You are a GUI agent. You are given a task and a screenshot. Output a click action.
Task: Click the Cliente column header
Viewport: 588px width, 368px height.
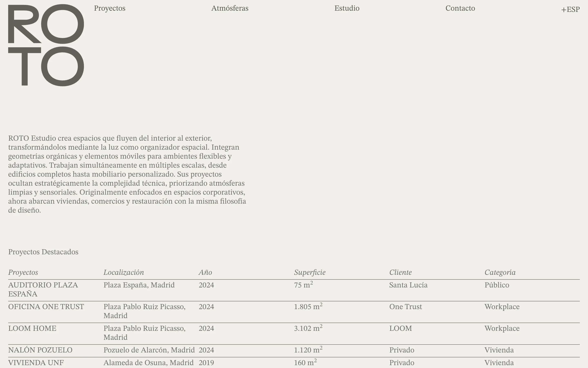click(x=400, y=272)
